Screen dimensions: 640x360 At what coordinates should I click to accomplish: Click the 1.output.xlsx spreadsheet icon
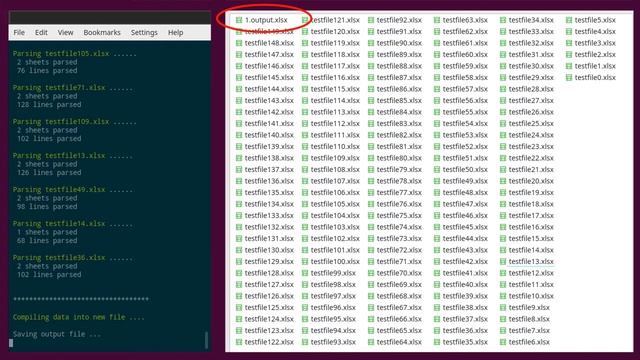click(x=239, y=20)
